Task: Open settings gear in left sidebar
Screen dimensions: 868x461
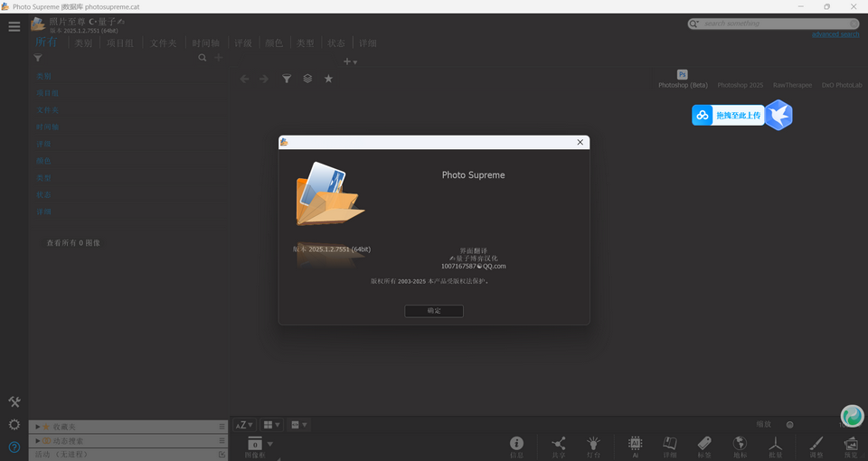Action: click(x=14, y=425)
